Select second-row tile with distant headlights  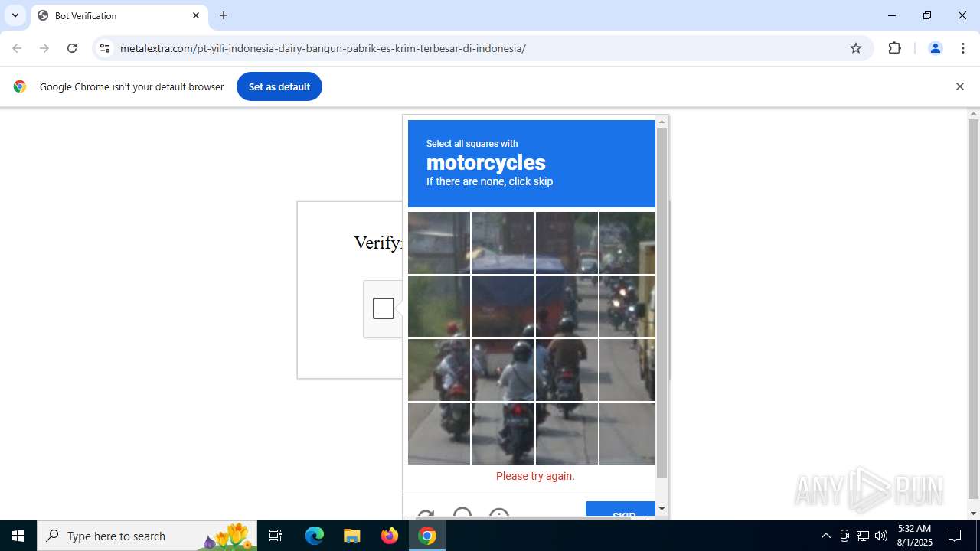click(x=627, y=306)
